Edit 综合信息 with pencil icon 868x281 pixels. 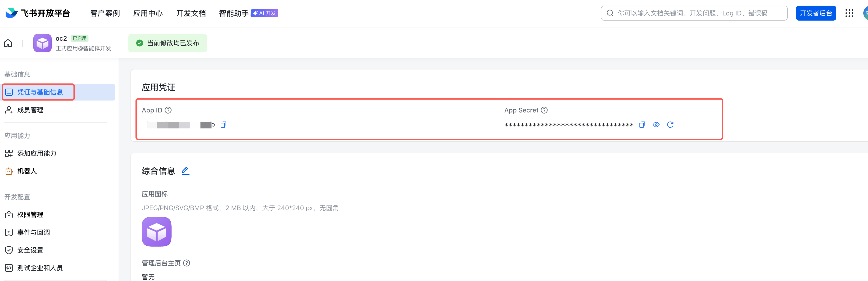[185, 171]
